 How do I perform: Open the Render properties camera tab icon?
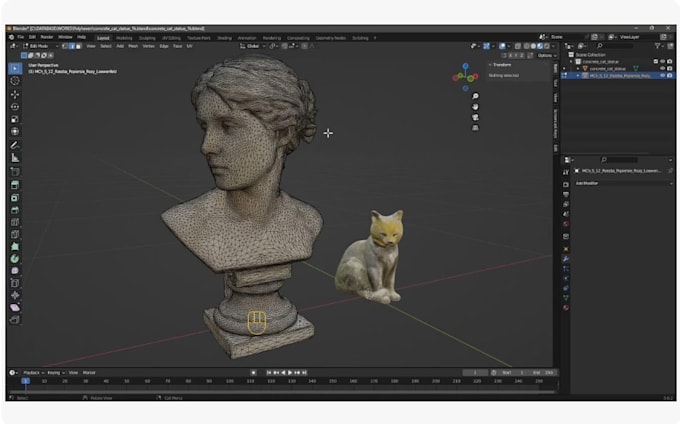point(566,184)
